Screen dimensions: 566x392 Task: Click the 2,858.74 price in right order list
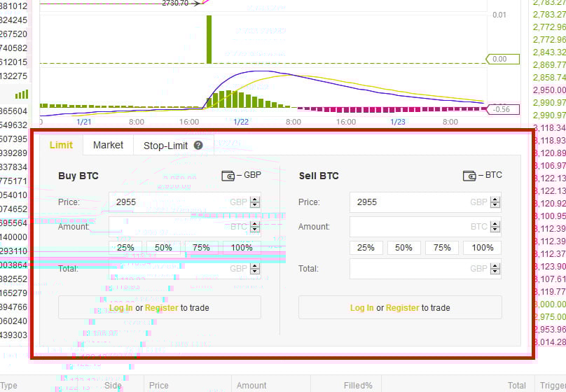tap(549, 78)
